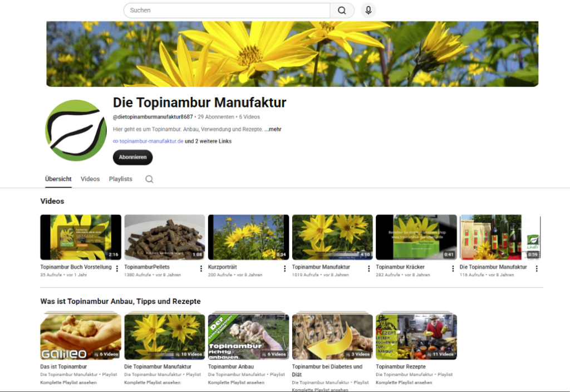The image size is (570, 392).
Task: Click the search magnifier button
Action: point(342,11)
